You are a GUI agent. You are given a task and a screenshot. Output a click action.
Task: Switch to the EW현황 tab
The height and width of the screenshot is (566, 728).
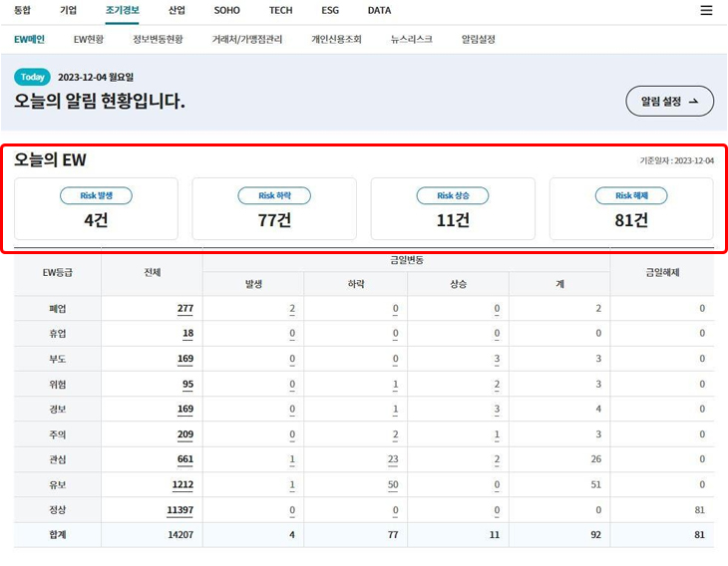pyautogui.click(x=89, y=40)
